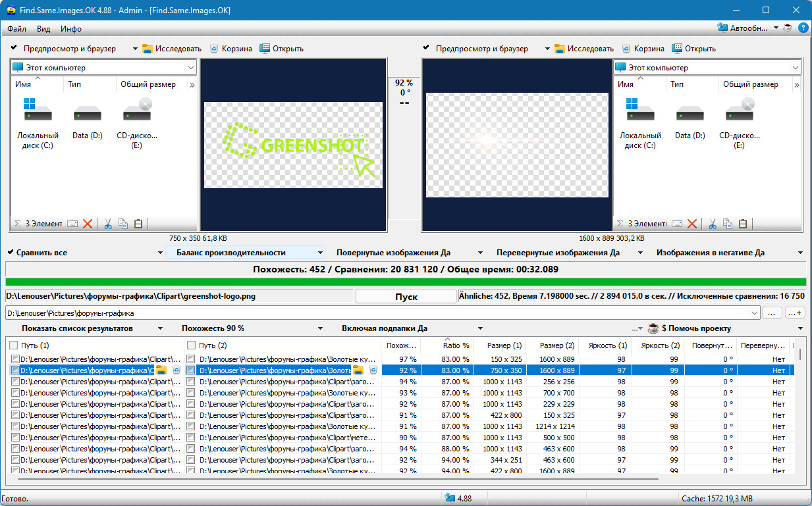Click the scissors cut icon in right panel
812x506 pixels.
coord(711,224)
